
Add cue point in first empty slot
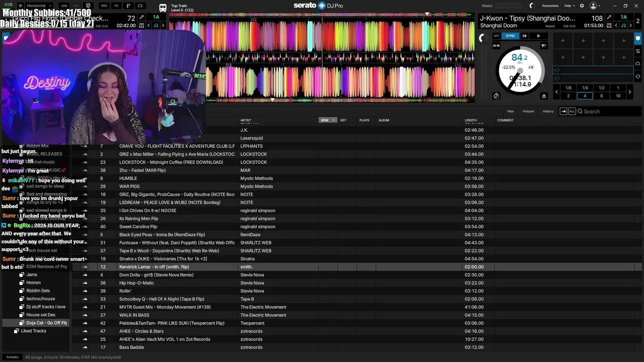(x=562, y=41)
